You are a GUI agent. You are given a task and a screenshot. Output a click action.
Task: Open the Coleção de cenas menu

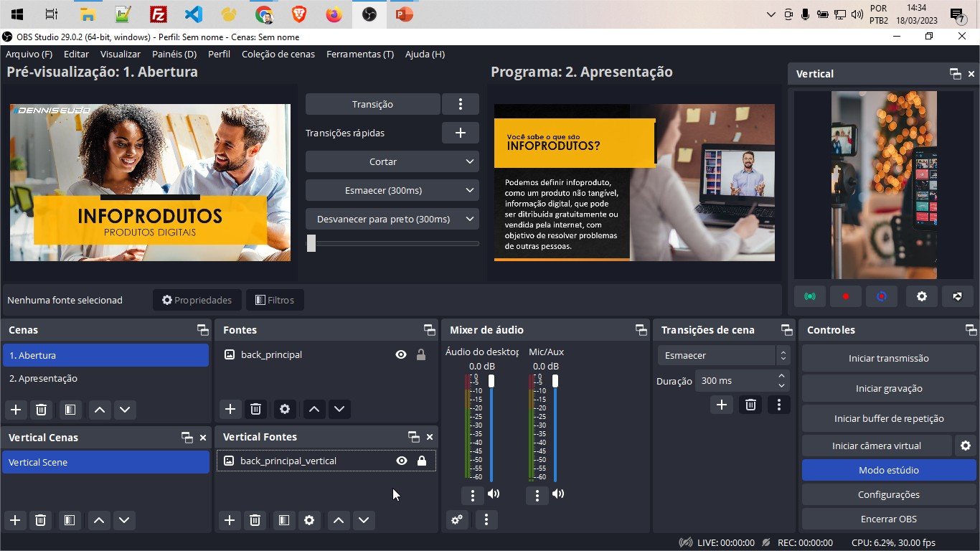[x=278, y=54]
